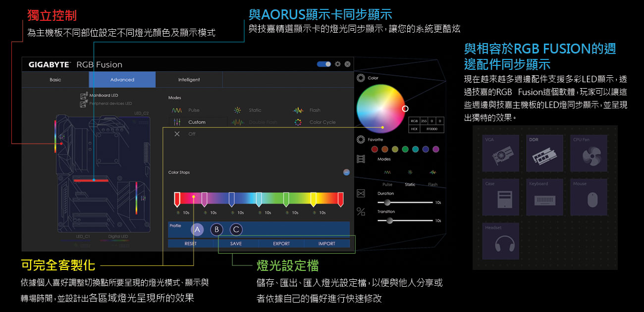Choose the Flash mode in Modes list

pos(307,110)
